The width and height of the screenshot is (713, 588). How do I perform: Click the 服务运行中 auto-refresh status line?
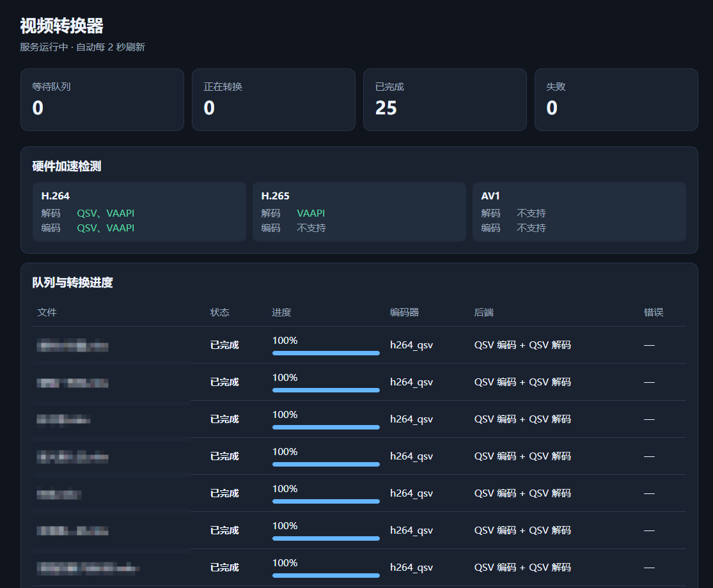82,47
